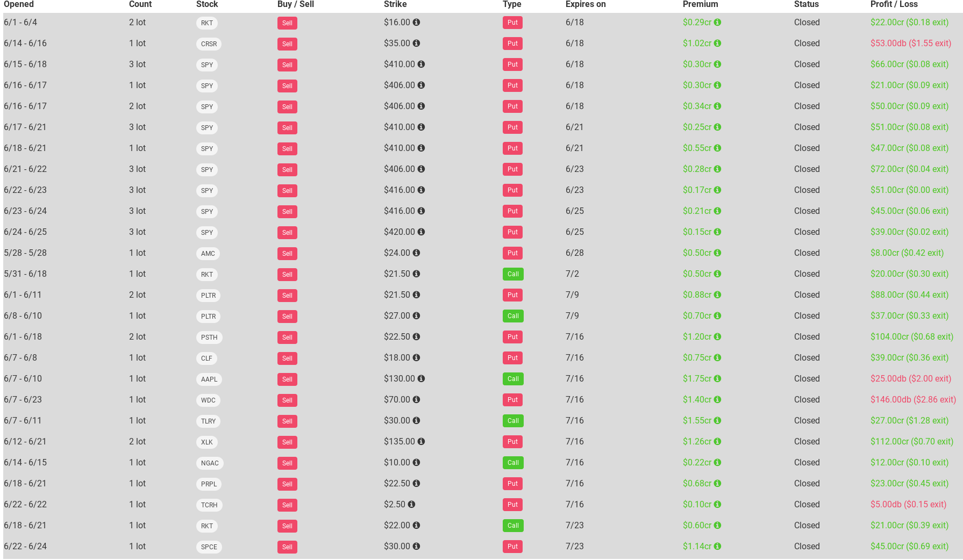963x560 pixels.
Task: Open info icon beside the $420.00 strike
Action: pyautogui.click(x=421, y=232)
